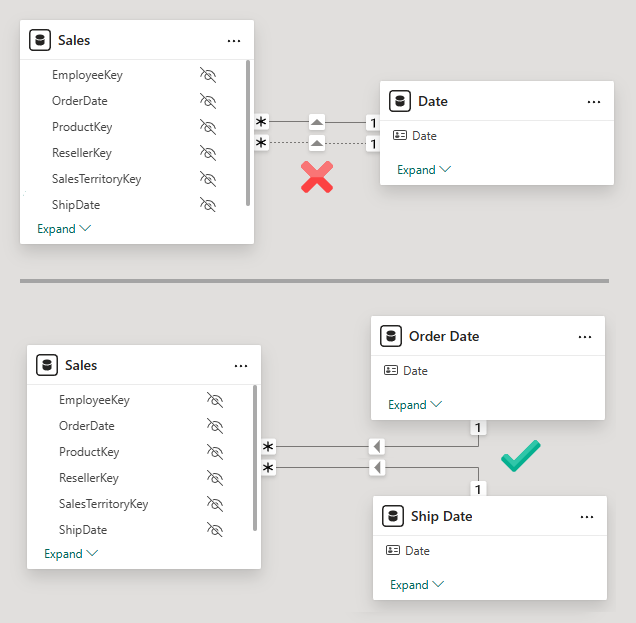
Task: Toggle visibility of SalesTerritoryKey in bottom Sales table
Action: click(215, 504)
